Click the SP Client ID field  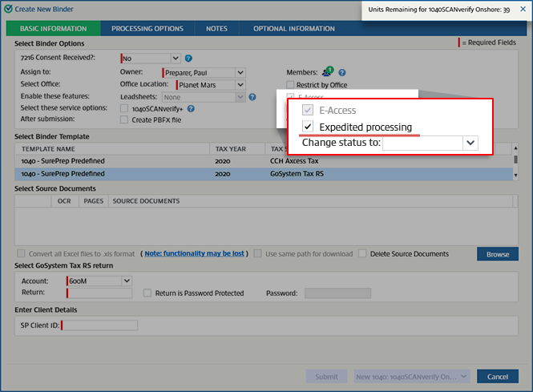click(99, 325)
